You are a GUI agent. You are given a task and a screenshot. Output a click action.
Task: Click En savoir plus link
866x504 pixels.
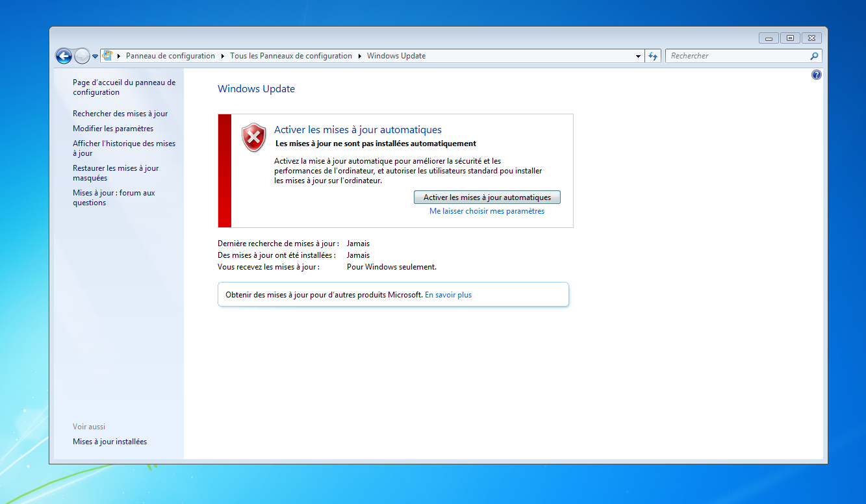click(x=448, y=295)
